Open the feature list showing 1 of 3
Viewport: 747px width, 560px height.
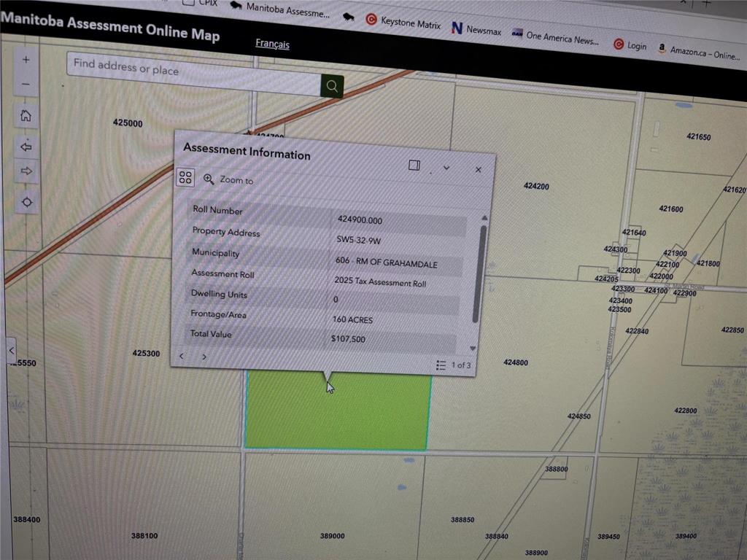[453, 365]
